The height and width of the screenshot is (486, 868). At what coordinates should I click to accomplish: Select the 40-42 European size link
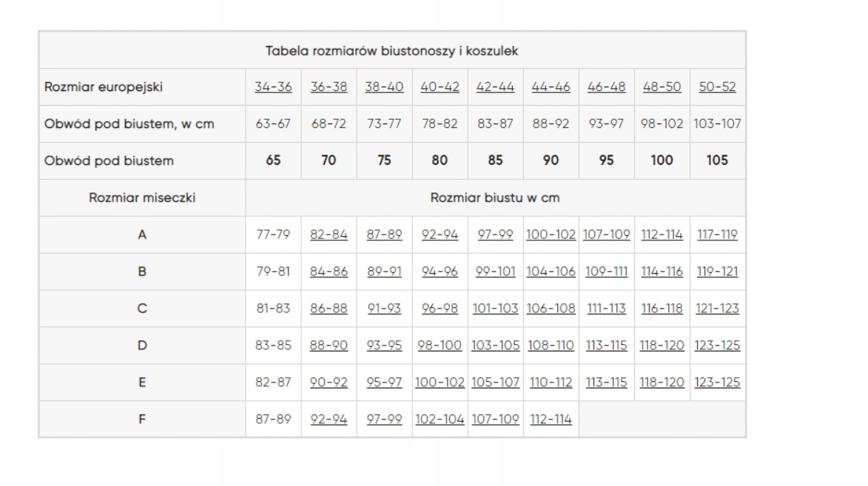point(440,87)
